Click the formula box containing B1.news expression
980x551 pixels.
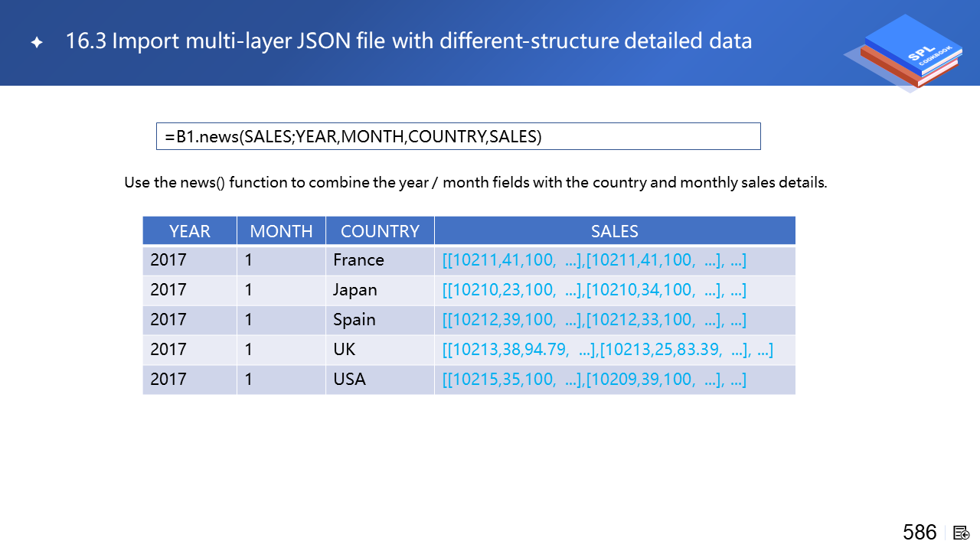point(458,136)
